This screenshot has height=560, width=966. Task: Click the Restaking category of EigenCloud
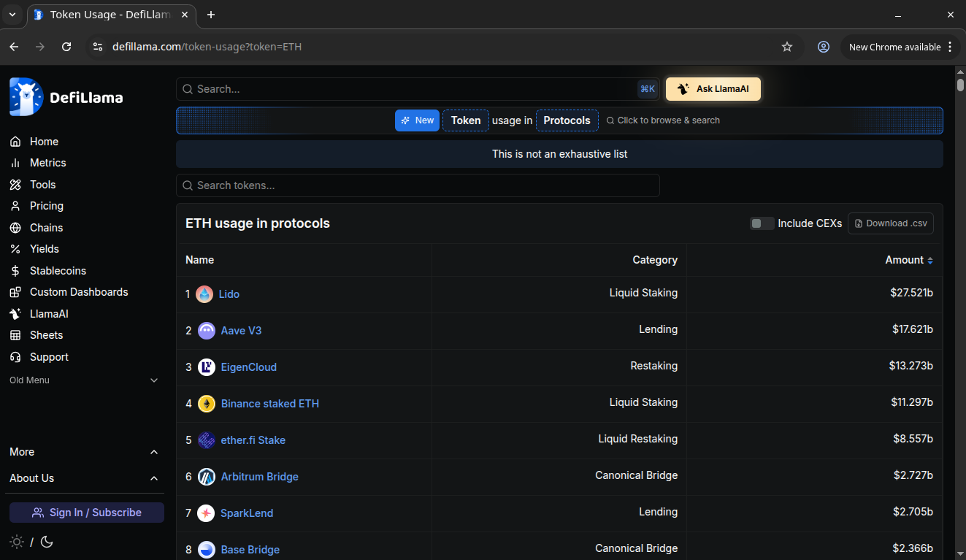[654, 366]
